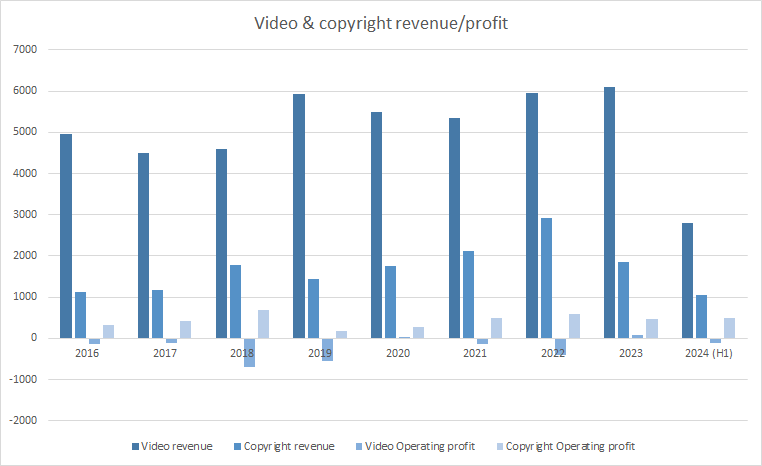The width and height of the screenshot is (762, 466).
Task: Select the 2018 Copyright revenue bar
Action: tap(235, 302)
